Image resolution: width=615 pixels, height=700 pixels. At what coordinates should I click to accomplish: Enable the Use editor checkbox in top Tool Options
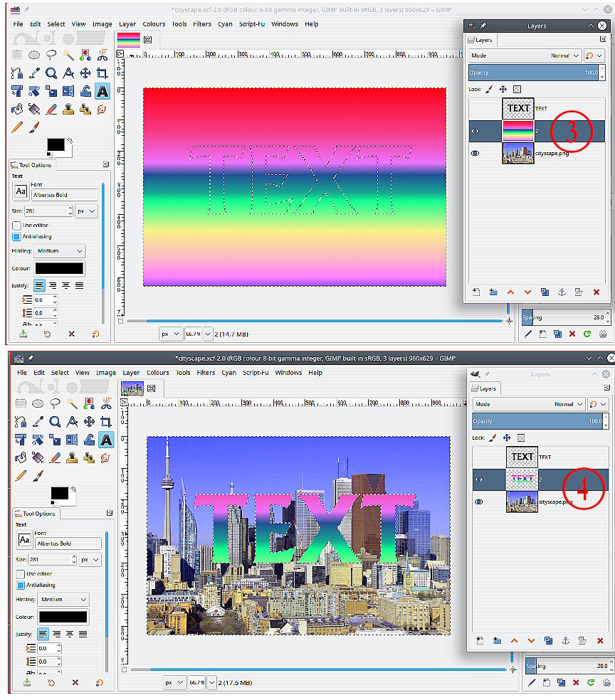pyautogui.click(x=17, y=225)
